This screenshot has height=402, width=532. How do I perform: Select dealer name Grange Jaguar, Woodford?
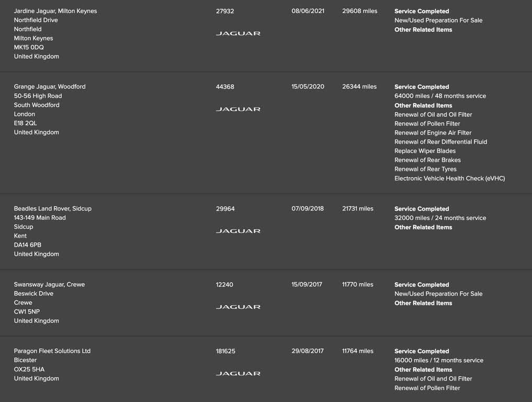point(50,86)
